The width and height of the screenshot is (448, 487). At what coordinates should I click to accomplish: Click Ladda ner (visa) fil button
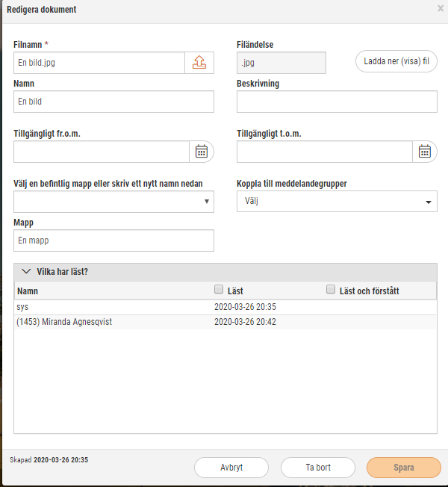(x=396, y=61)
